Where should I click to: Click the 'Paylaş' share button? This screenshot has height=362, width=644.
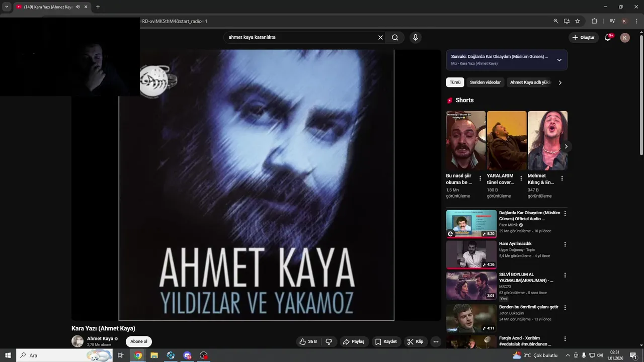(354, 341)
